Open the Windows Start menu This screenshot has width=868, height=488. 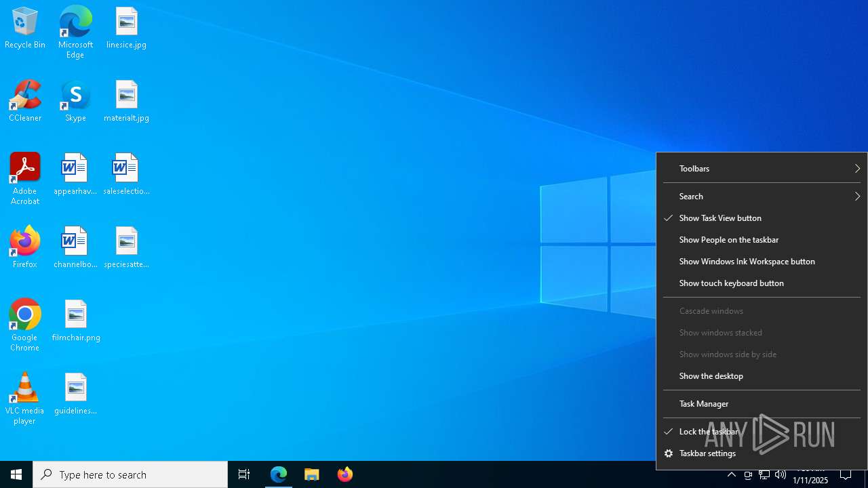coord(16,474)
